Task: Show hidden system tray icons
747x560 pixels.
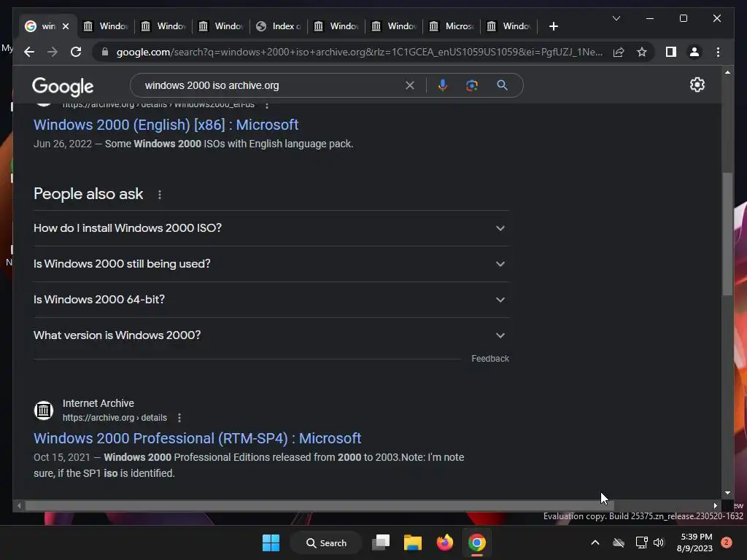Action: tap(595, 542)
